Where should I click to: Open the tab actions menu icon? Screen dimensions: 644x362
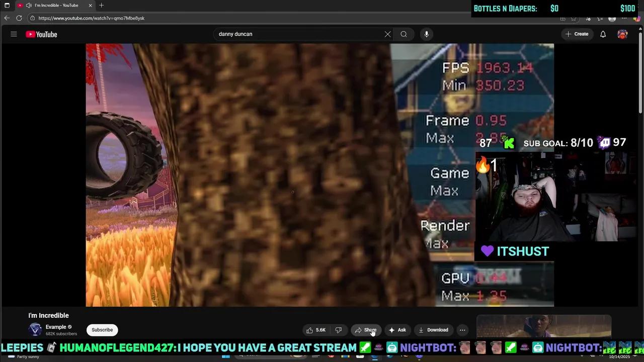point(7,6)
